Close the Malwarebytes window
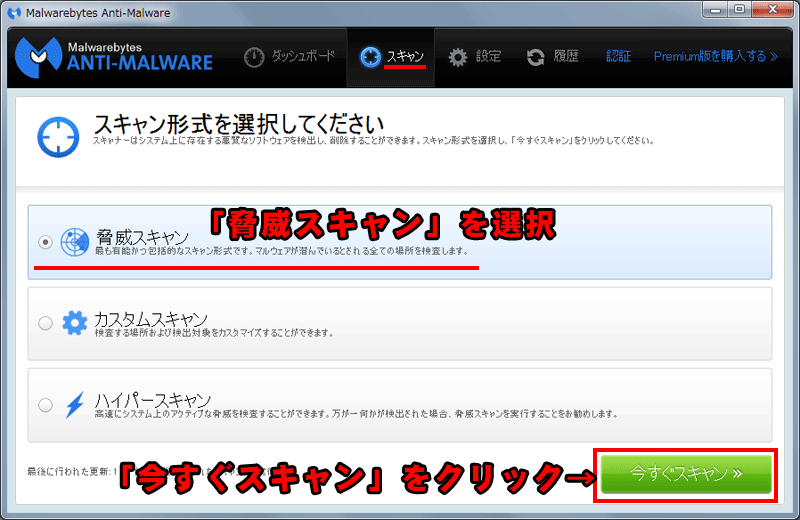The height and width of the screenshot is (520, 800). 772,10
